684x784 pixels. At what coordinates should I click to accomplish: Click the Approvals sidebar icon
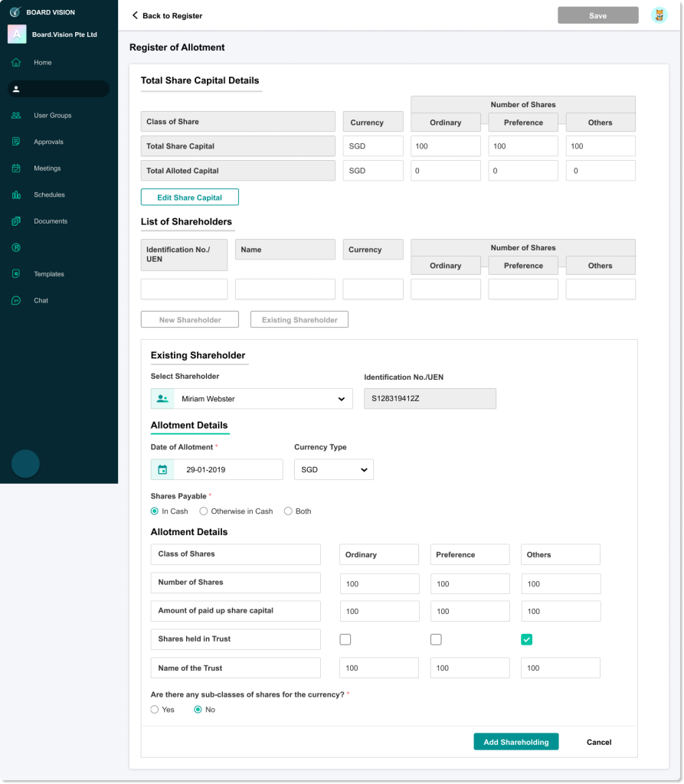coord(16,142)
